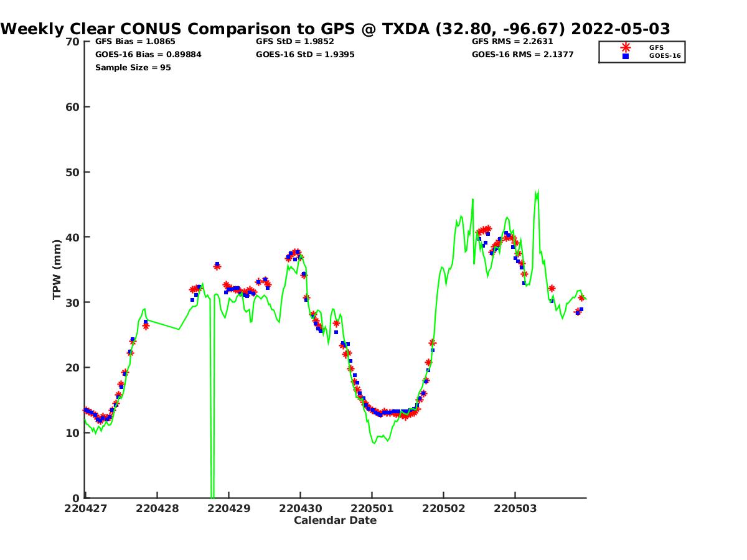Screen dimensions: 747x560
Task: Click the x-axis date label 220429
Action: click(229, 508)
